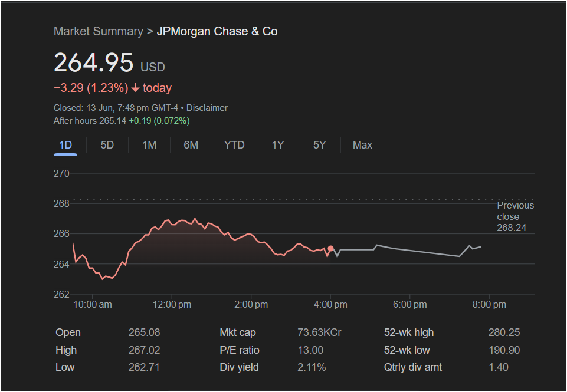Click the +0.19 (0.072%) after-hours change
Image resolution: width=567 pixels, height=392 pixels.
pyautogui.click(x=159, y=121)
